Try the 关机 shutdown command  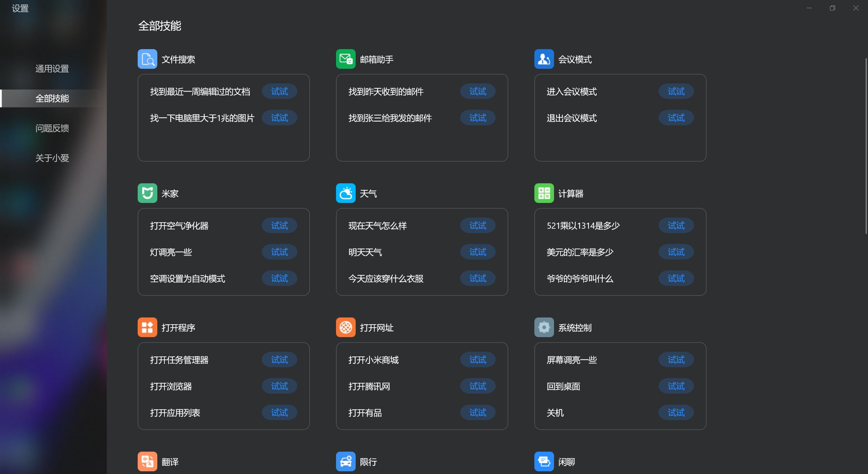click(675, 412)
